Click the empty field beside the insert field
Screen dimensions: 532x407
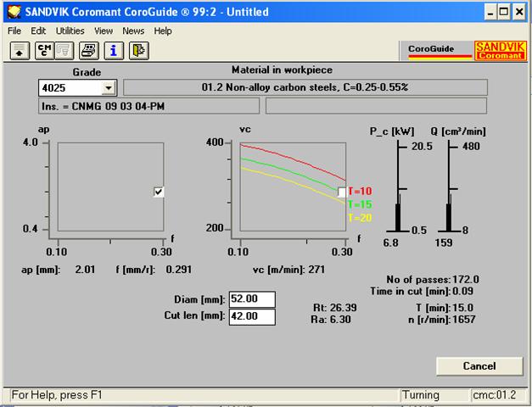[x=376, y=106]
